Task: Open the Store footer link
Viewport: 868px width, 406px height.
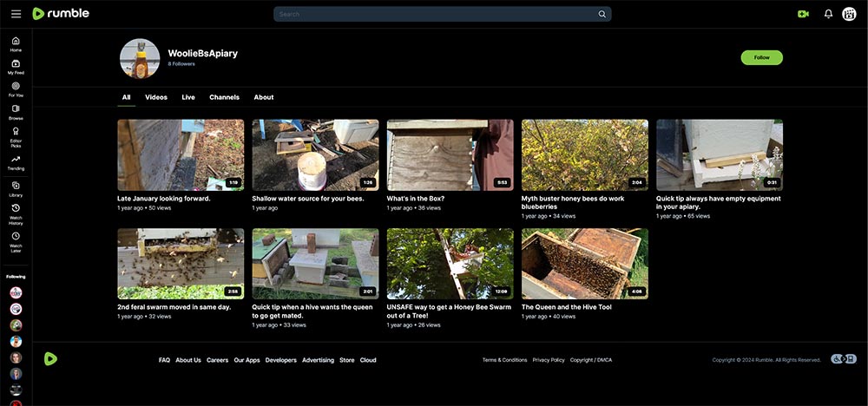Action: [x=347, y=360]
